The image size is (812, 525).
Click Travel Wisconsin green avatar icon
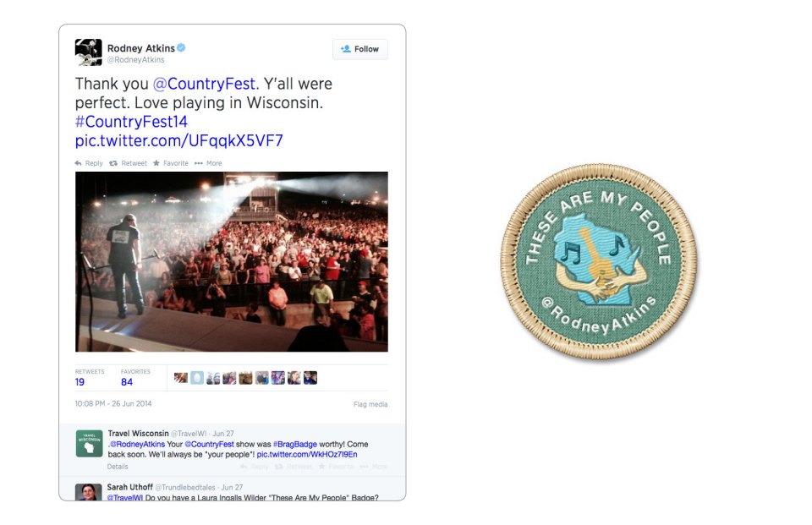pyautogui.click(x=89, y=444)
